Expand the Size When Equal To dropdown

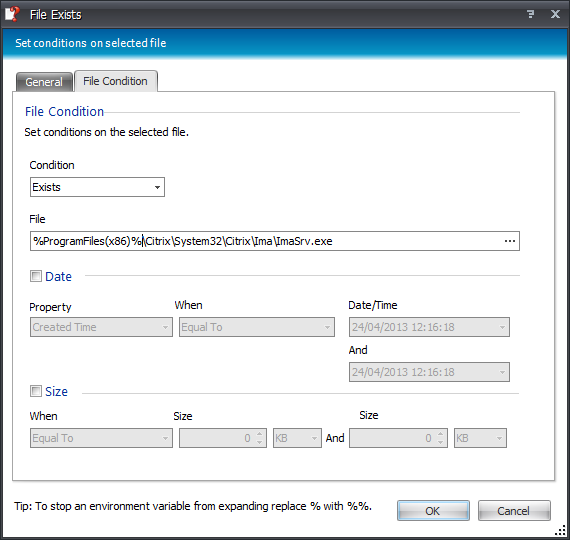coord(101,438)
